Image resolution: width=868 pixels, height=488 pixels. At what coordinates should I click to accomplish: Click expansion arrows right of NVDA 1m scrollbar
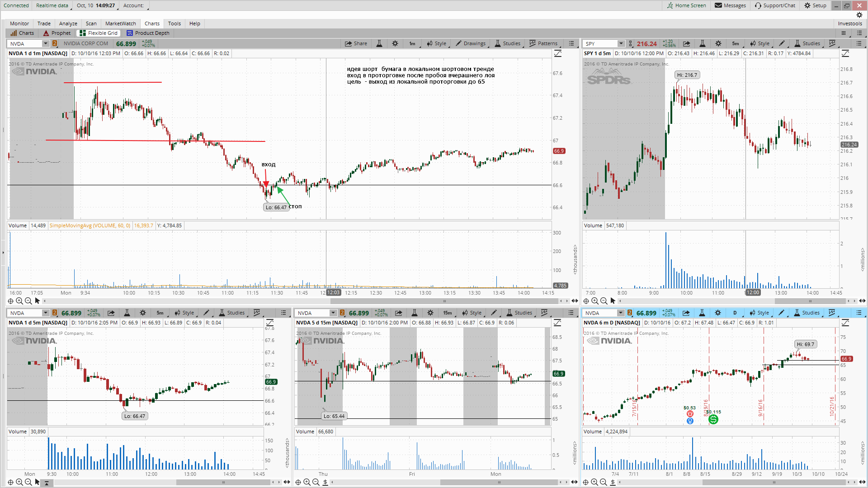[575, 301]
